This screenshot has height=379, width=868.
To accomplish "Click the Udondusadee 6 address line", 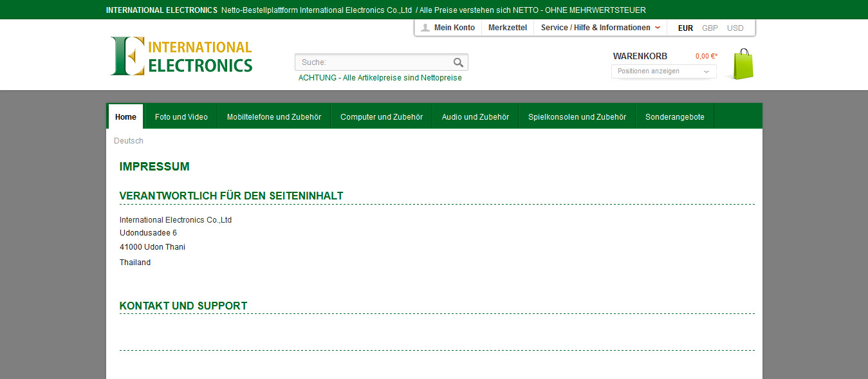I will click(148, 233).
